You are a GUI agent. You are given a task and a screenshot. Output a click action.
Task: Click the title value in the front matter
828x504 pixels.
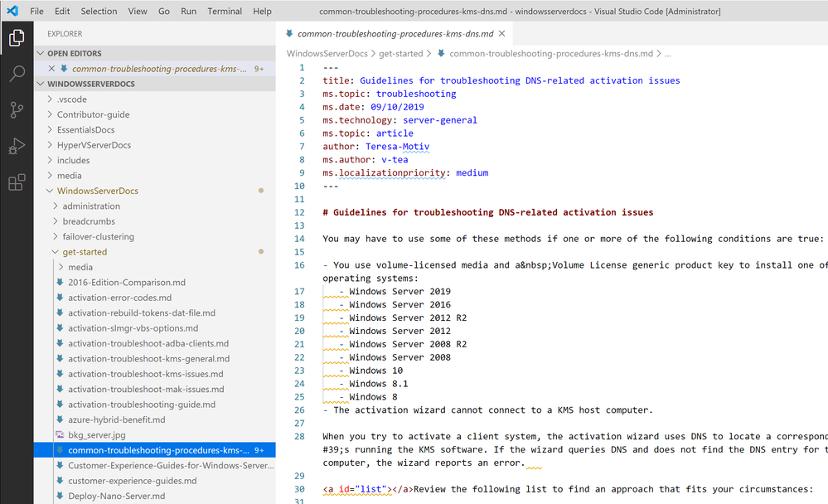[520, 81]
